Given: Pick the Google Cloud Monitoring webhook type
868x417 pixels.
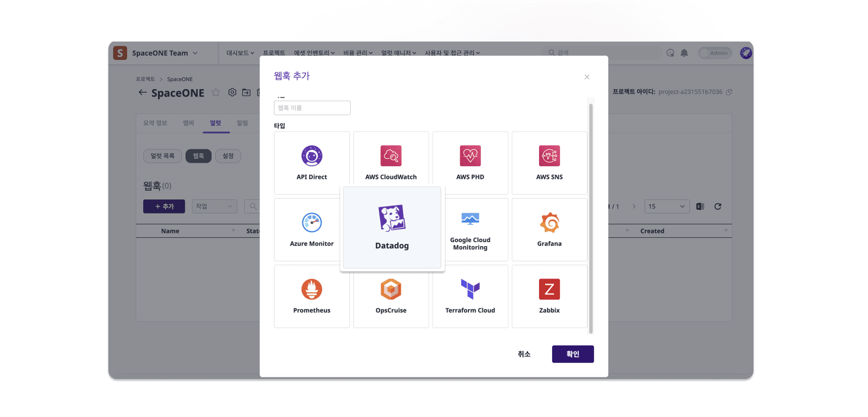Looking at the screenshot, I should click(474, 230).
